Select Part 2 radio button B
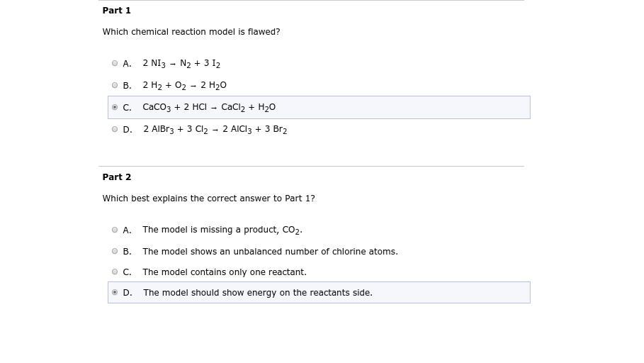This screenshot has width=644, height=363. point(115,251)
